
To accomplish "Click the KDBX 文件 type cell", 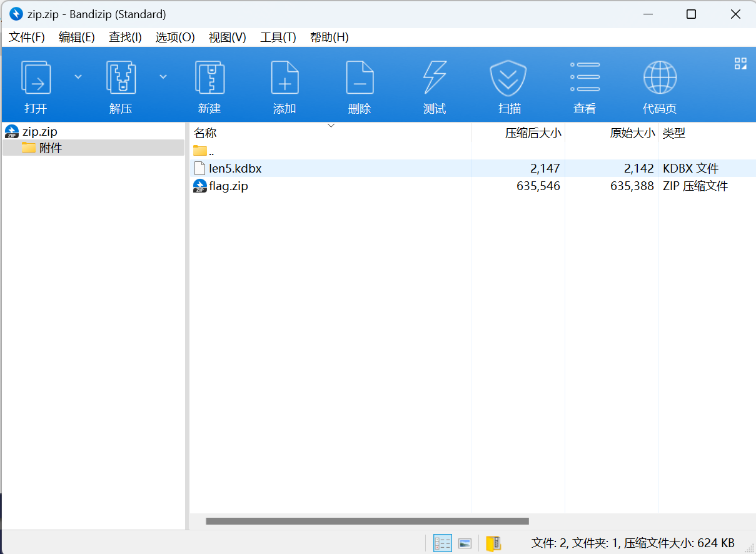I will point(690,168).
